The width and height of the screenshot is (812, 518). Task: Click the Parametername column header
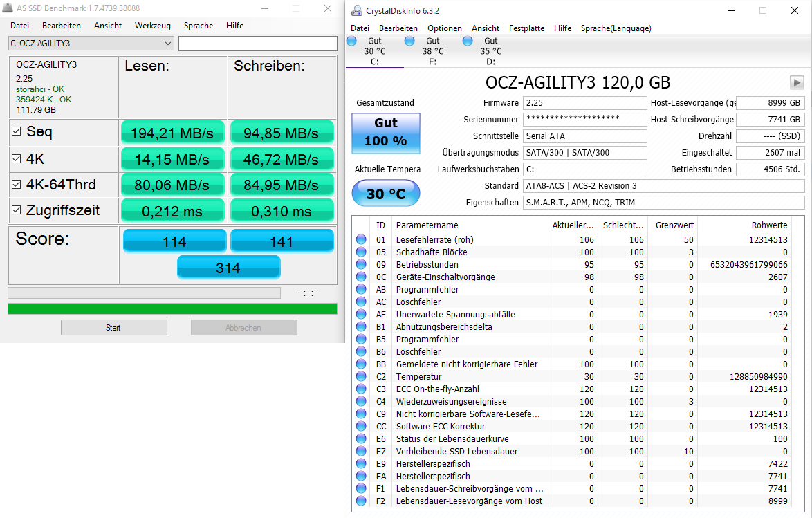pyautogui.click(x=427, y=225)
